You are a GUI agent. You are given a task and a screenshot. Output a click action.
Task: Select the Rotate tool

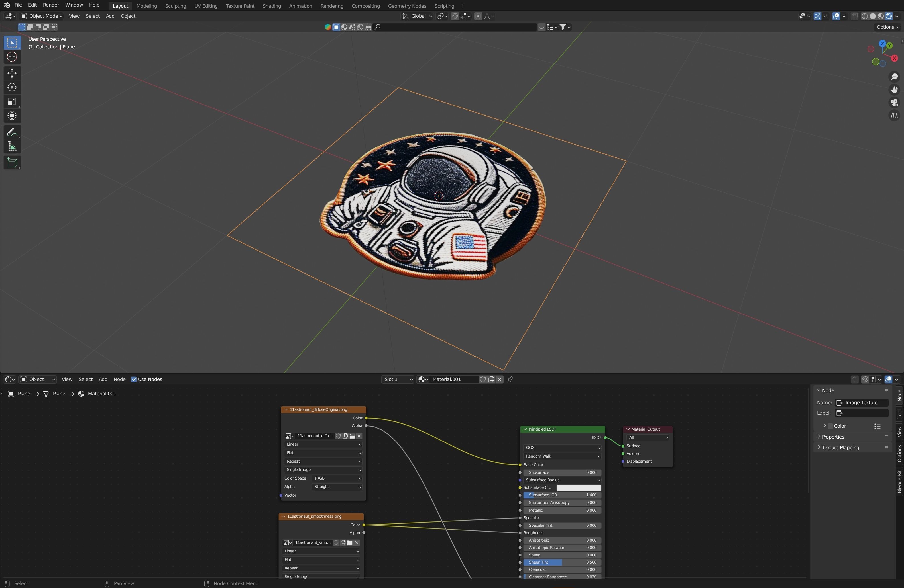[12, 87]
